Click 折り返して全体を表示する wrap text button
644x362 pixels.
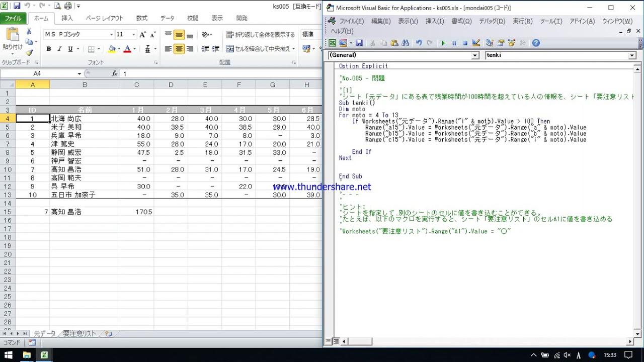tap(261, 35)
